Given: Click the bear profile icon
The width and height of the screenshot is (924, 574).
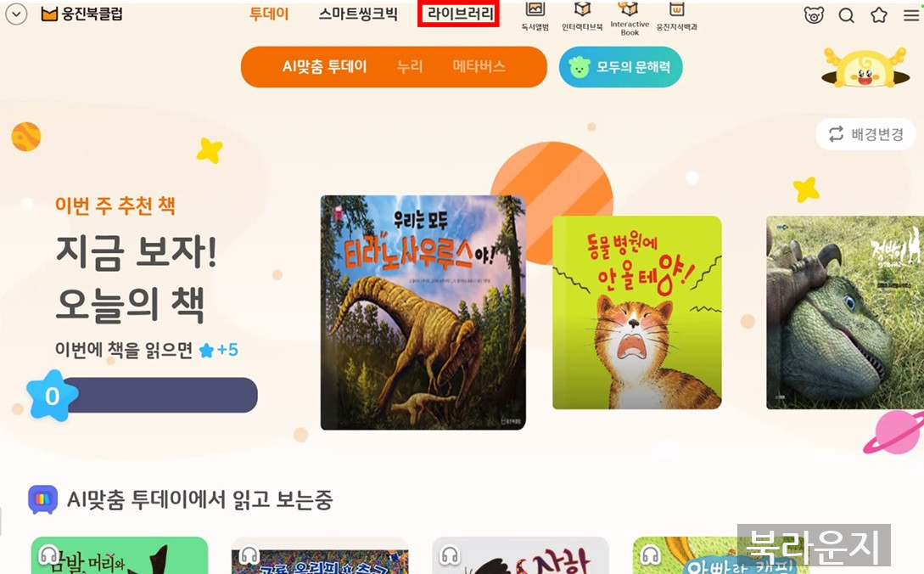Looking at the screenshot, I should (814, 14).
